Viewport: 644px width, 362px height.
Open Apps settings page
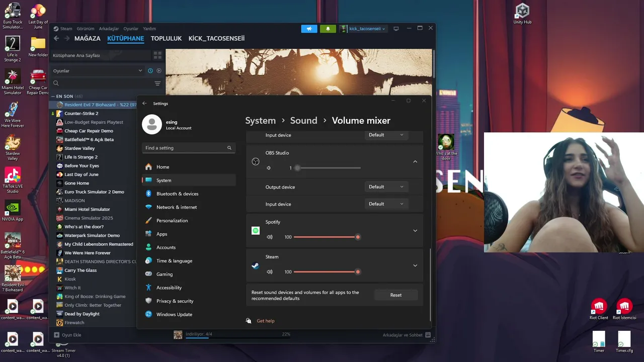189,234
